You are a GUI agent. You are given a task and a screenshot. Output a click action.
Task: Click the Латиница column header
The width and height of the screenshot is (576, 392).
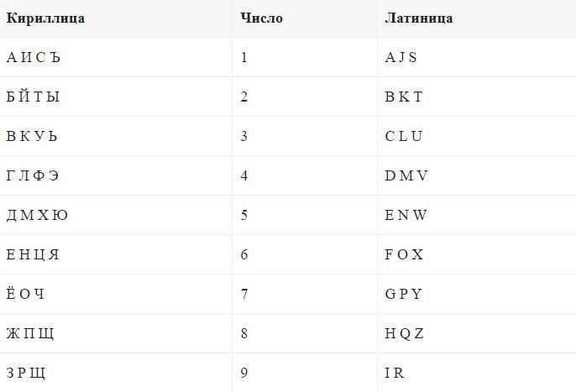[477, 18]
